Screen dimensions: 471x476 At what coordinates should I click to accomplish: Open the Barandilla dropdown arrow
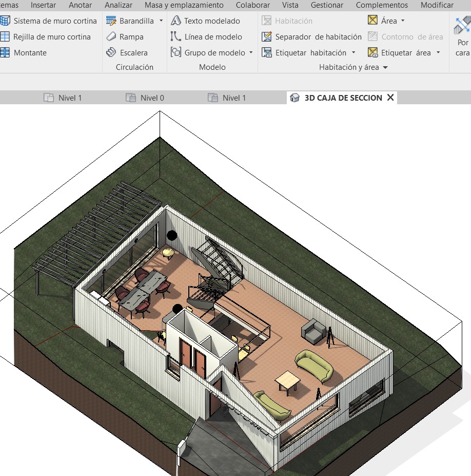(x=161, y=21)
